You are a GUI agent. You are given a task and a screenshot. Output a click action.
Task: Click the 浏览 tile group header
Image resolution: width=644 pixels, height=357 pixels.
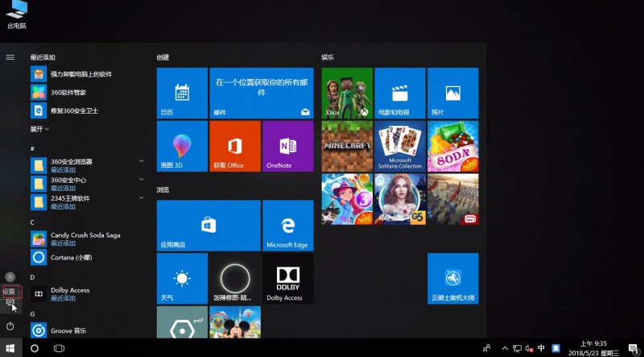click(163, 189)
